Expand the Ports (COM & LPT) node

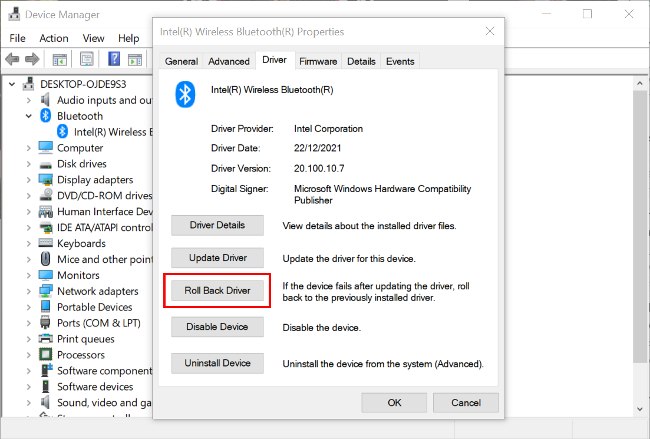(29, 323)
